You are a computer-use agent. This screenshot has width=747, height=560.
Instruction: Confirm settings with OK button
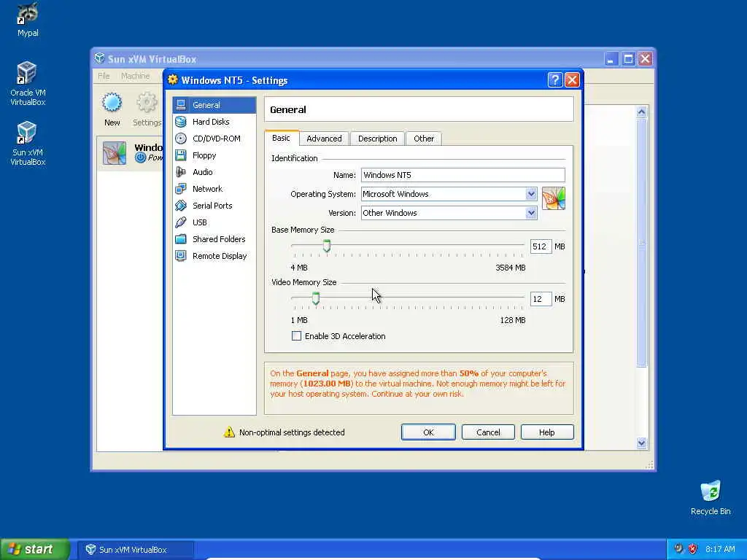coord(428,432)
